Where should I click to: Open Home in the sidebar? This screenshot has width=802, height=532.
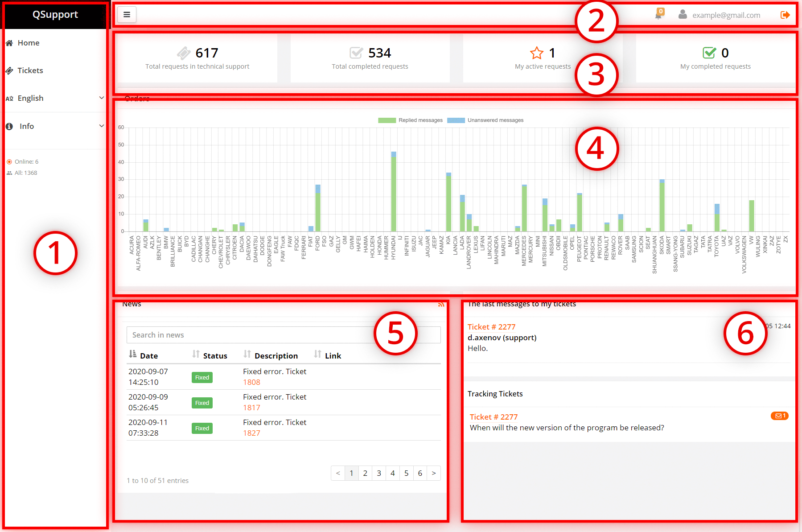(29, 43)
